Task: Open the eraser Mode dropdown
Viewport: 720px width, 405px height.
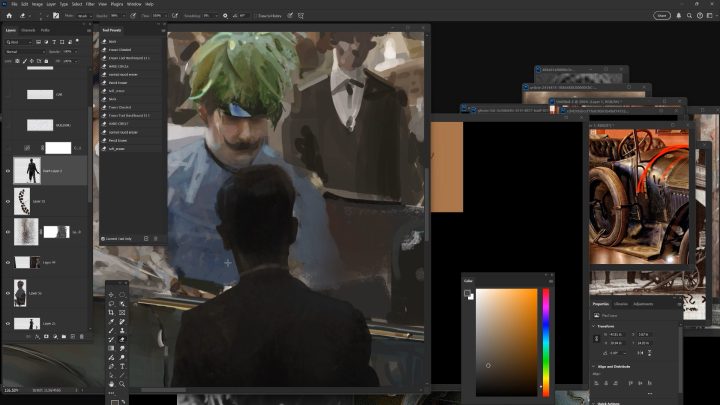Action: click(x=84, y=16)
